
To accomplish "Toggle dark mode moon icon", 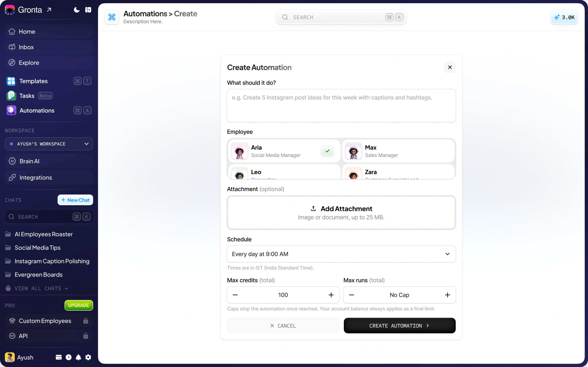I will click(77, 10).
